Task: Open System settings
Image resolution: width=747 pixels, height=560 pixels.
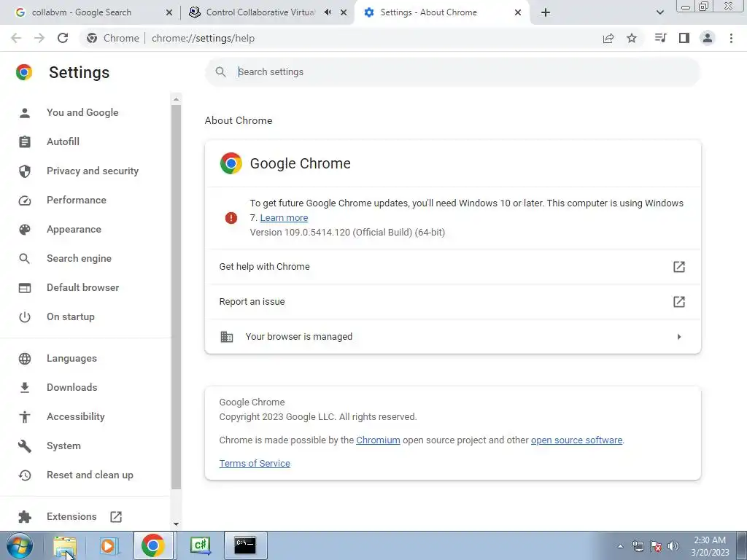Action: 64,446
